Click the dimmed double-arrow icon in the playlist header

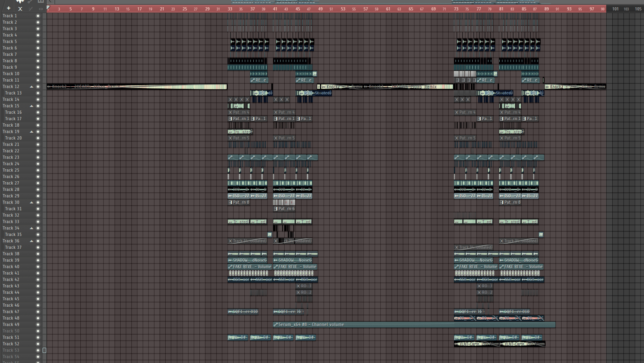point(41,9)
